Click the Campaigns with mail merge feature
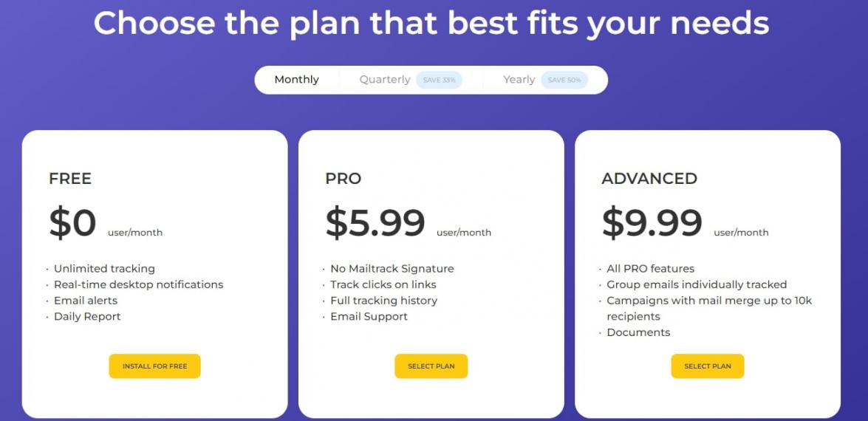This screenshot has width=868, height=421. tap(708, 301)
